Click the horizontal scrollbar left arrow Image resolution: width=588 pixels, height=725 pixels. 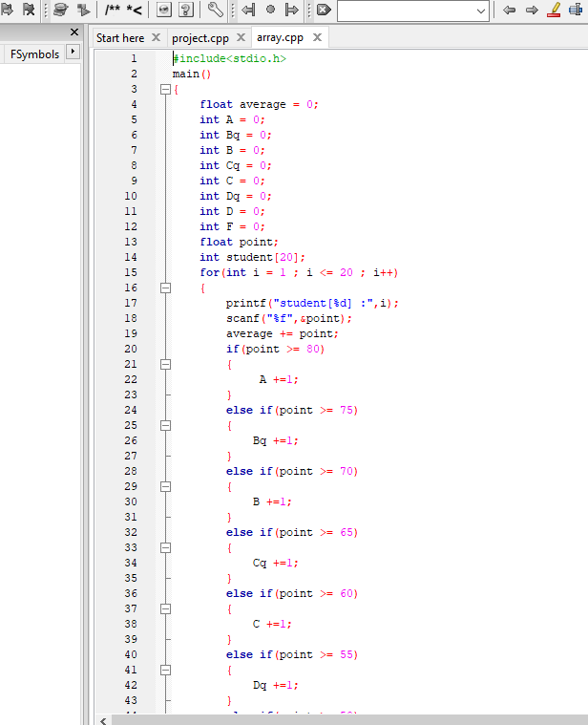tap(103, 719)
